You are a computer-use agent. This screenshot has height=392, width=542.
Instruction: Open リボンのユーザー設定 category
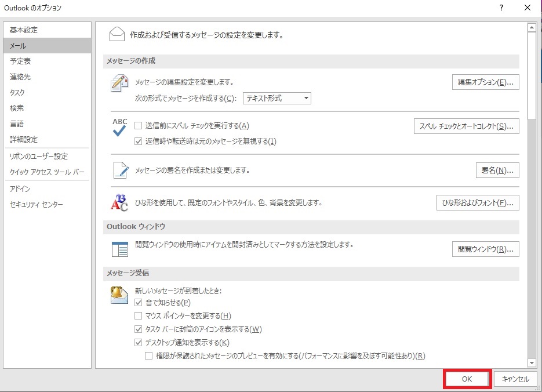coord(48,156)
